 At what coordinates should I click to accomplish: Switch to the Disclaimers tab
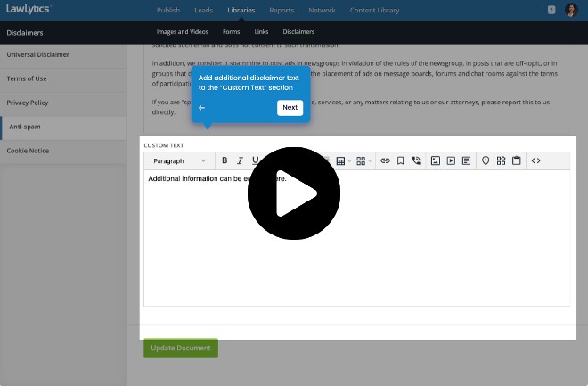click(x=298, y=32)
